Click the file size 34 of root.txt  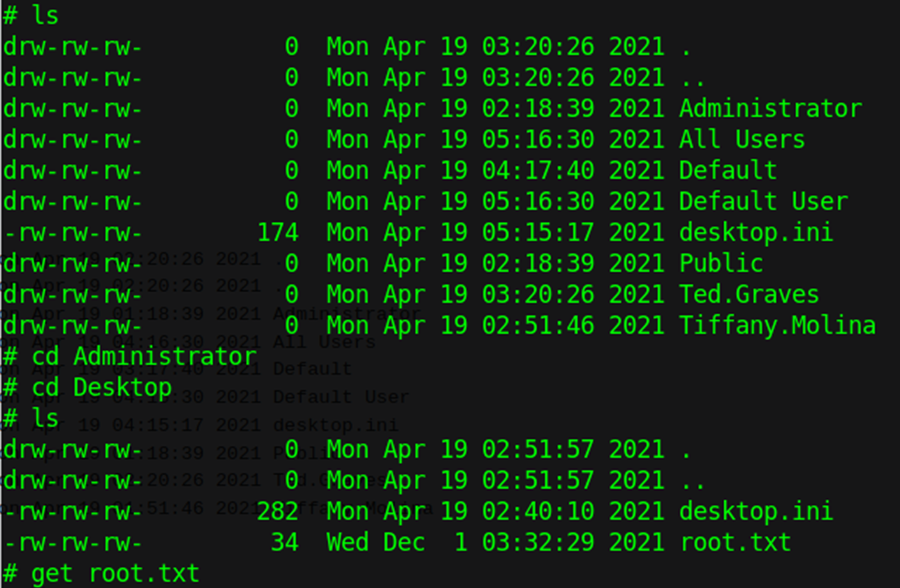pyautogui.click(x=284, y=542)
